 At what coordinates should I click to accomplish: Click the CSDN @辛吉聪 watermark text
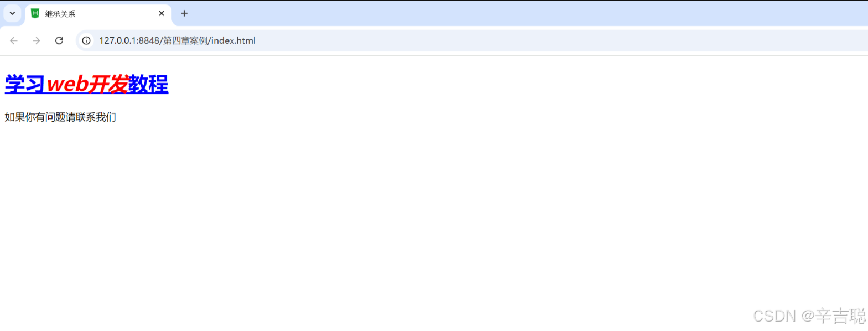tap(809, 316)
